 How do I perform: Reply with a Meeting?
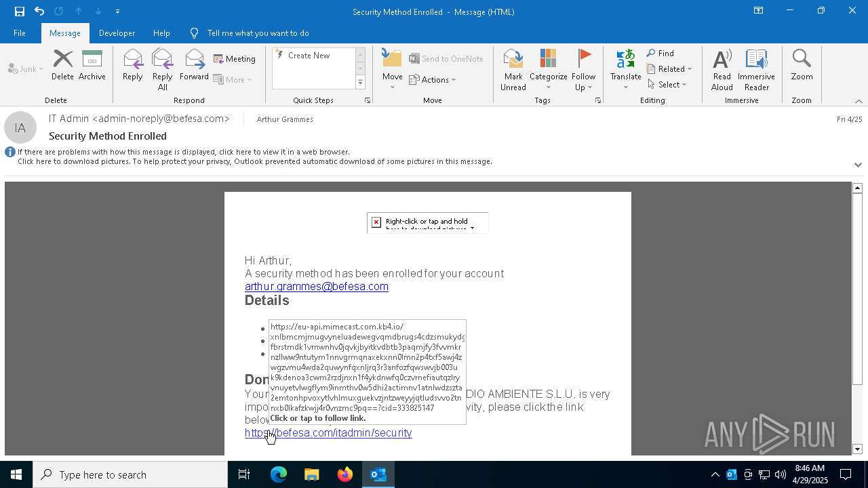click(235, 59)
